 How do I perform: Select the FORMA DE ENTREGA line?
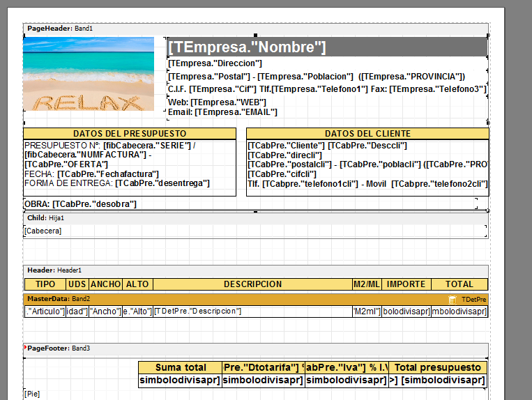tap(117, 183)
